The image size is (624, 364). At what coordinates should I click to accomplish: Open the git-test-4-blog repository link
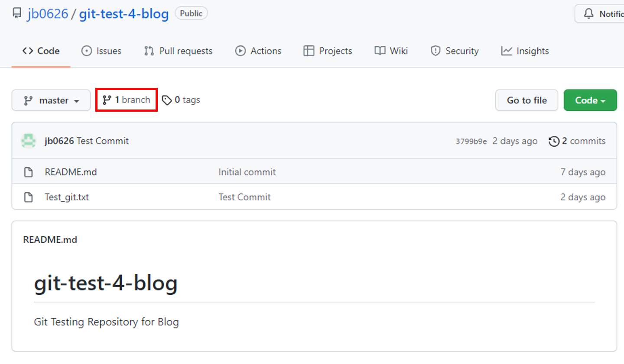[x=123, y=13]
